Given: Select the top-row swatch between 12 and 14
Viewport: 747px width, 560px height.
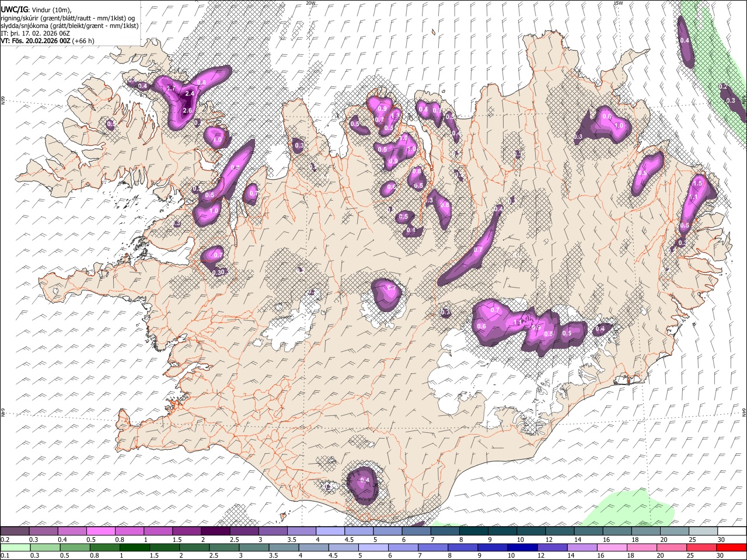Looking at the screenshot, I should coord(560,531).
